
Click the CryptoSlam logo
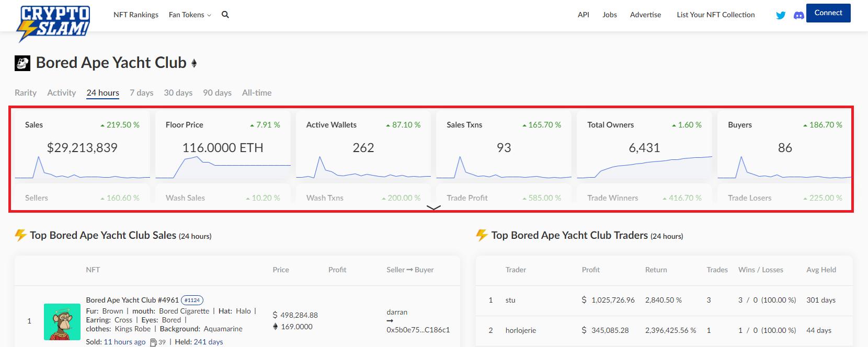(54, 22)
